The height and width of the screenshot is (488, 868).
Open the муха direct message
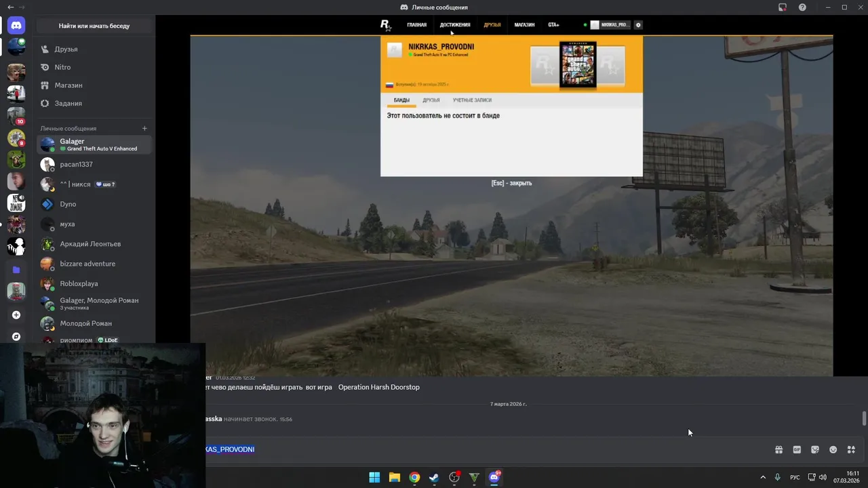(94, 224)
